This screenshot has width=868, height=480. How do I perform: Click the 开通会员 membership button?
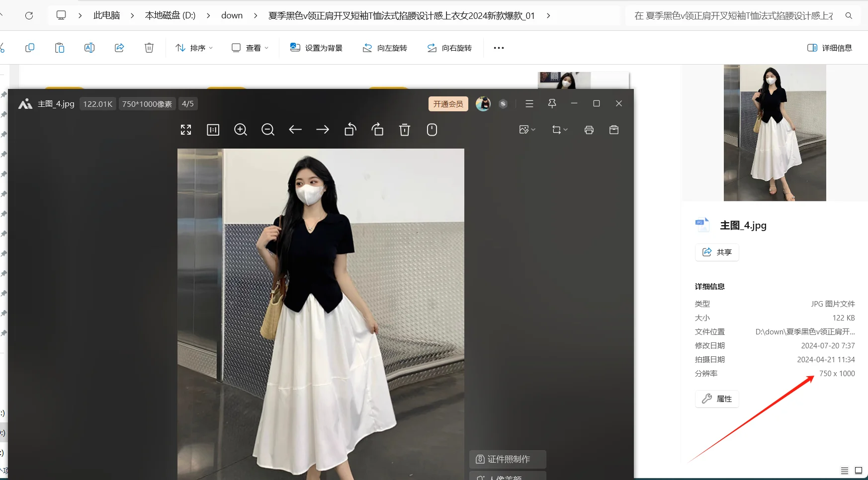click(447, 103)
